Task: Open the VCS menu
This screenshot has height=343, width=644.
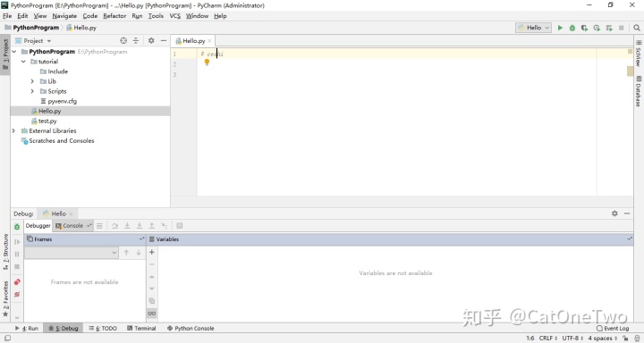Action: pos(175,15)
